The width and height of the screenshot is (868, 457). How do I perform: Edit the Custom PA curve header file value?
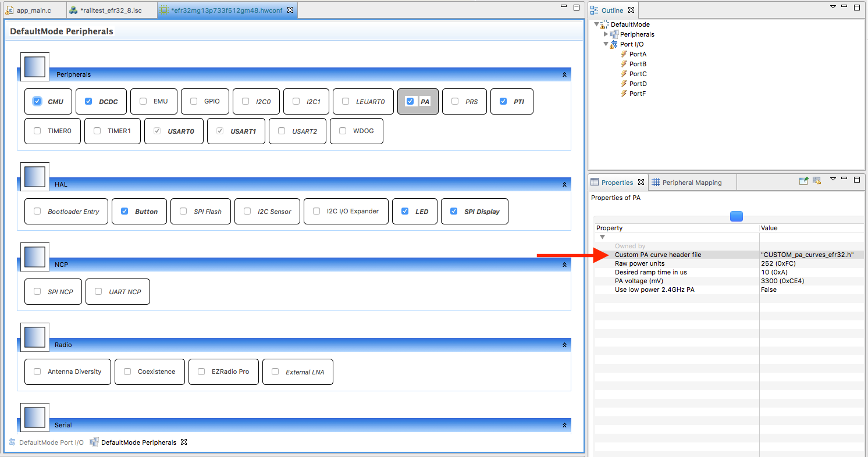[x=807, y=255]
